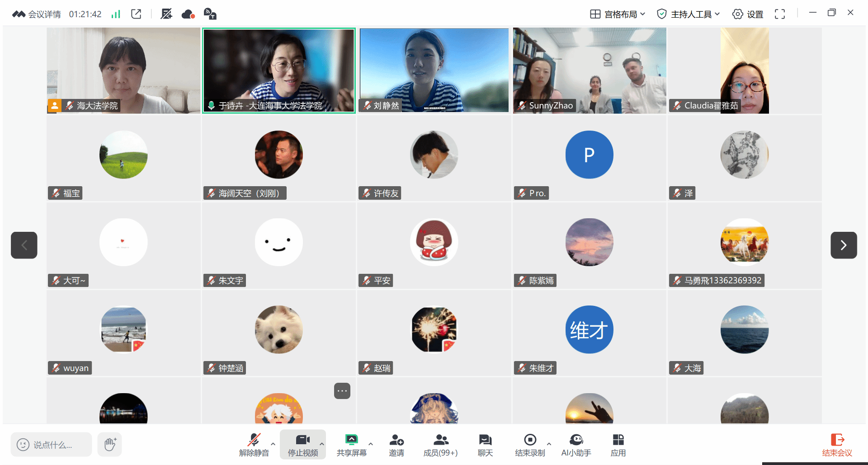
Task: Open the AI assistant
Action: (x=576, y=445)
